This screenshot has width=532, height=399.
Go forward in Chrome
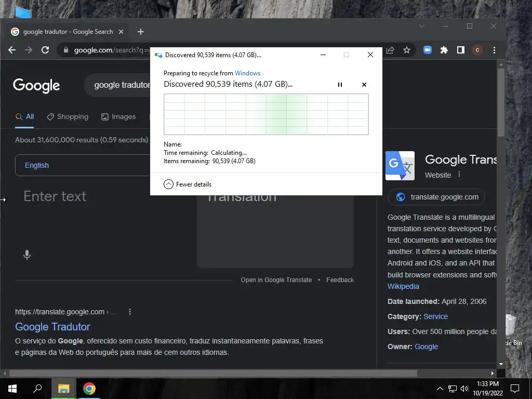[29, 50]
